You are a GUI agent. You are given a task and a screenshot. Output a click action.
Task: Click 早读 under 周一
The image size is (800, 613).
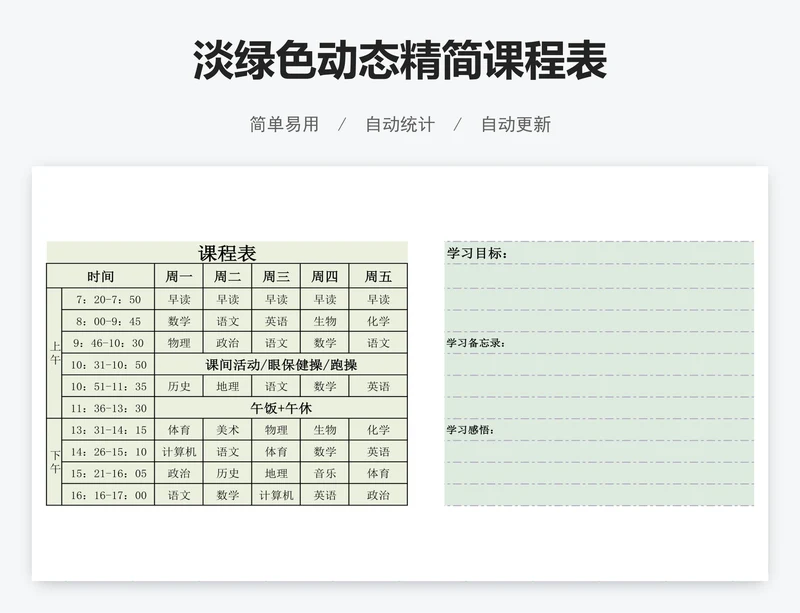[x=179, y=299]
